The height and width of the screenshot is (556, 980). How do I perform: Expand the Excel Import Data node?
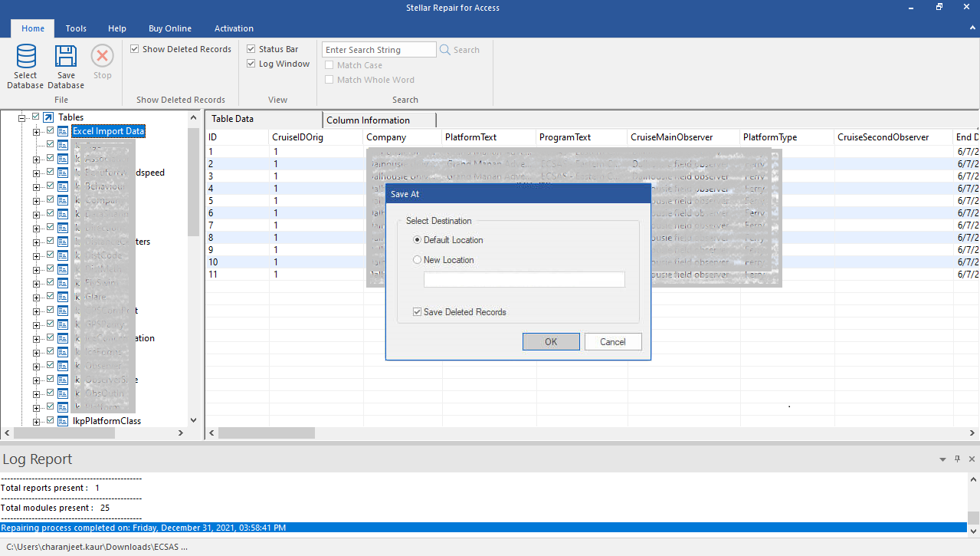pos(37,131)
